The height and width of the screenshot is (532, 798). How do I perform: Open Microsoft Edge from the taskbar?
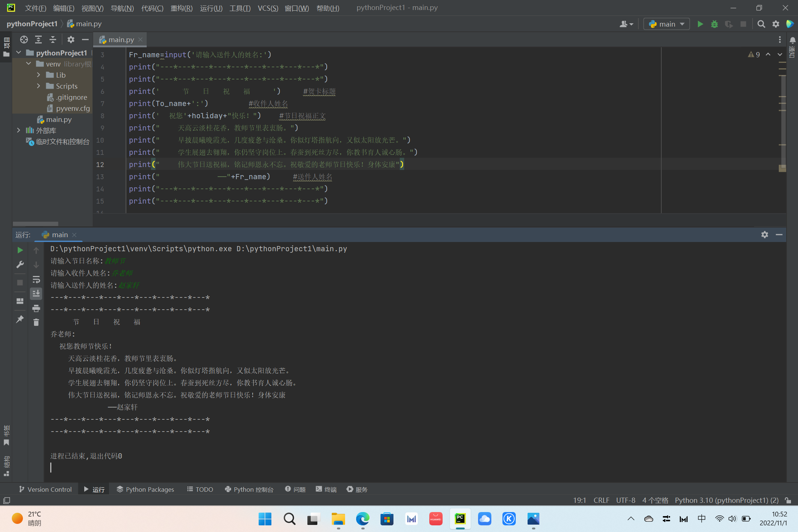click(362, 519)
